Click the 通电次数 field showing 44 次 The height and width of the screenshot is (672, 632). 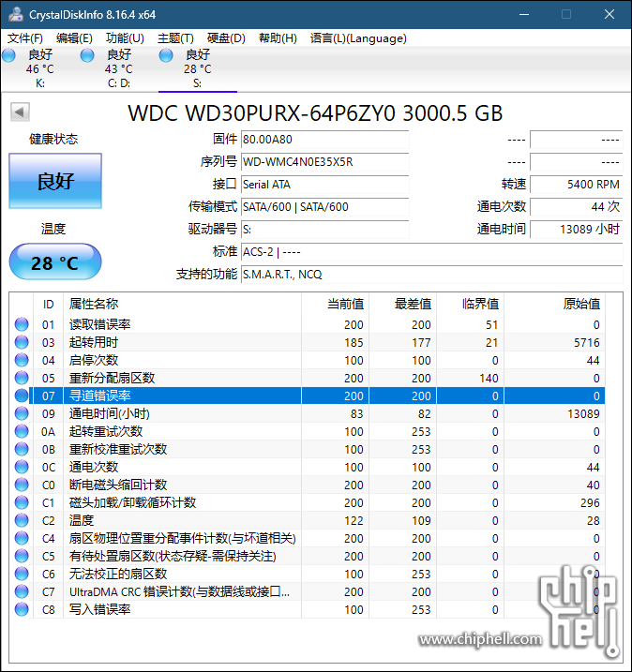click(x=577, y=207)
